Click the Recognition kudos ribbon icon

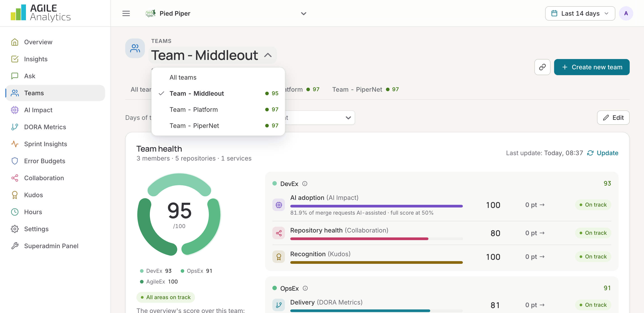click(x=278, y=257)
